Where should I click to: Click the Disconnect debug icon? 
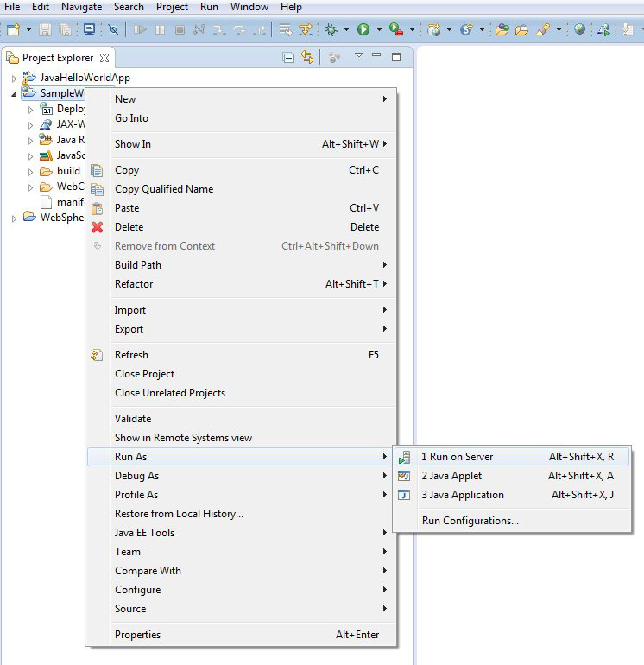click(x=199, y=29)
